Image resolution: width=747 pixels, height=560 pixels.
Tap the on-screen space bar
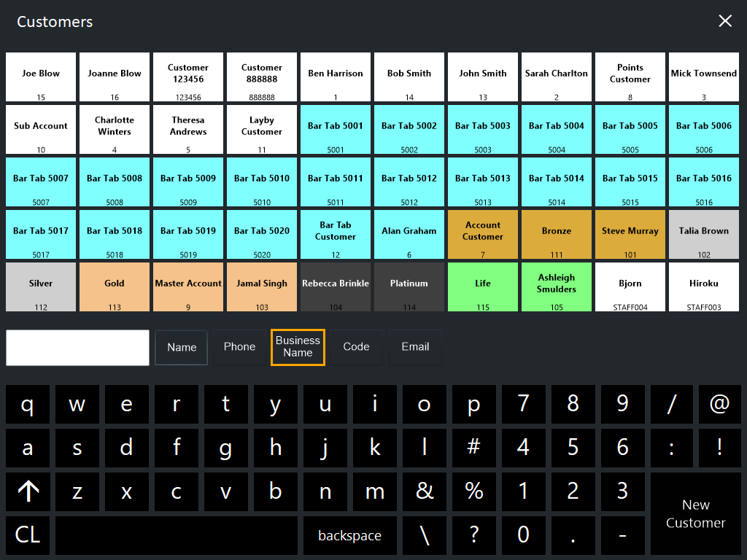[177, 535]
